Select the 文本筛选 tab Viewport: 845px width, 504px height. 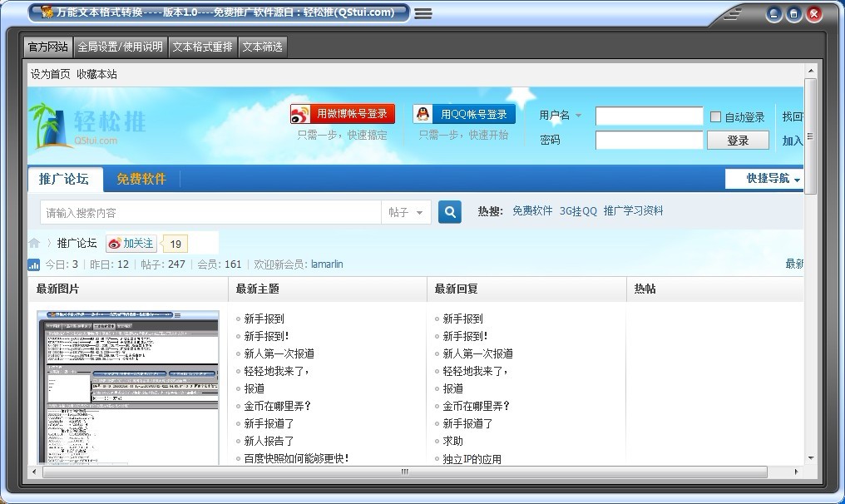[263, 47]
